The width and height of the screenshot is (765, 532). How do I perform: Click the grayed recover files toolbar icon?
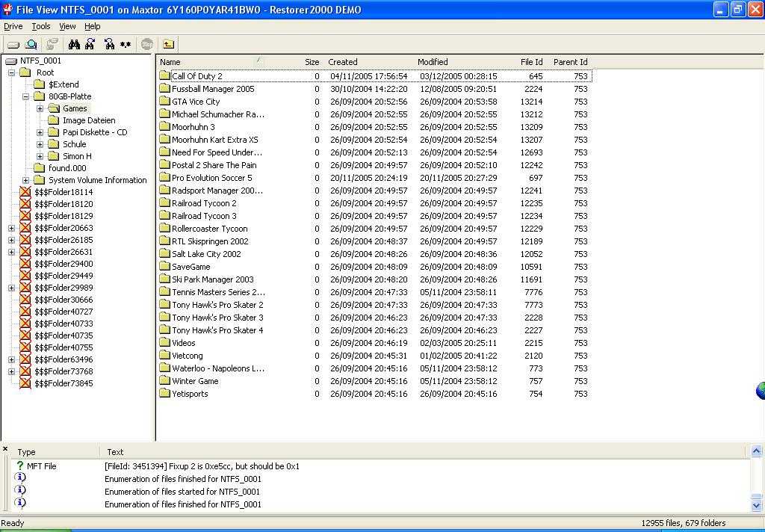click(x=52, y=45)
